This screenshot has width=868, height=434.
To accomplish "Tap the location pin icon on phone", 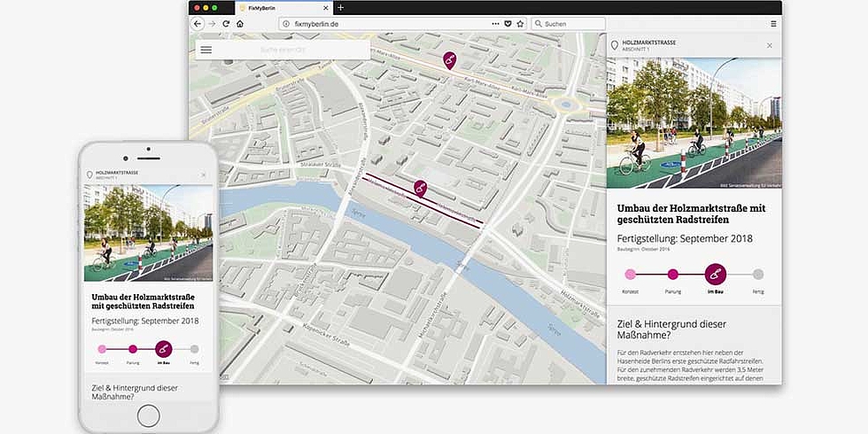I will [x=89, y=175].
